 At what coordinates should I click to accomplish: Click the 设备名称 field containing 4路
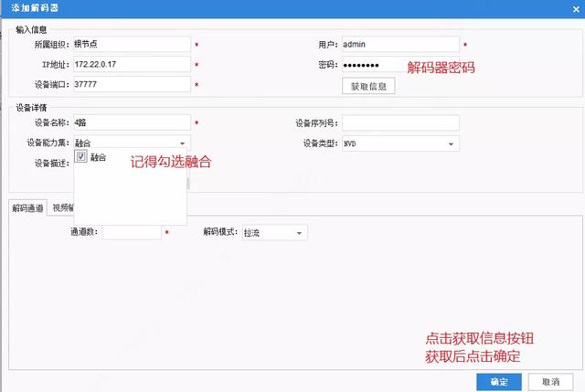click(132, 122)
